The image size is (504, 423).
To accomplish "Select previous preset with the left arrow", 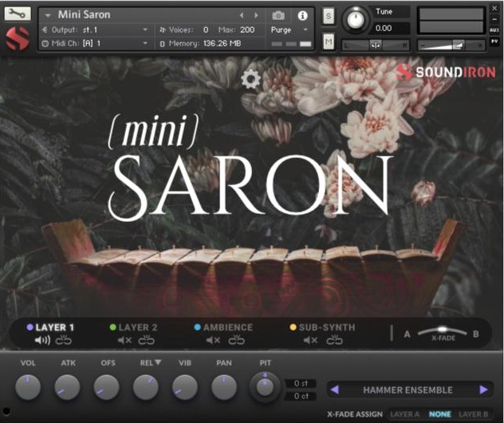I will (x=335, y=389).
